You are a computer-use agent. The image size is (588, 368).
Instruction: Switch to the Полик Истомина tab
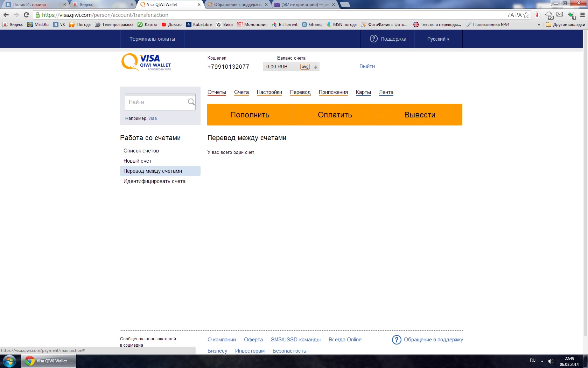pyautogui.click(x=34, y=5)
